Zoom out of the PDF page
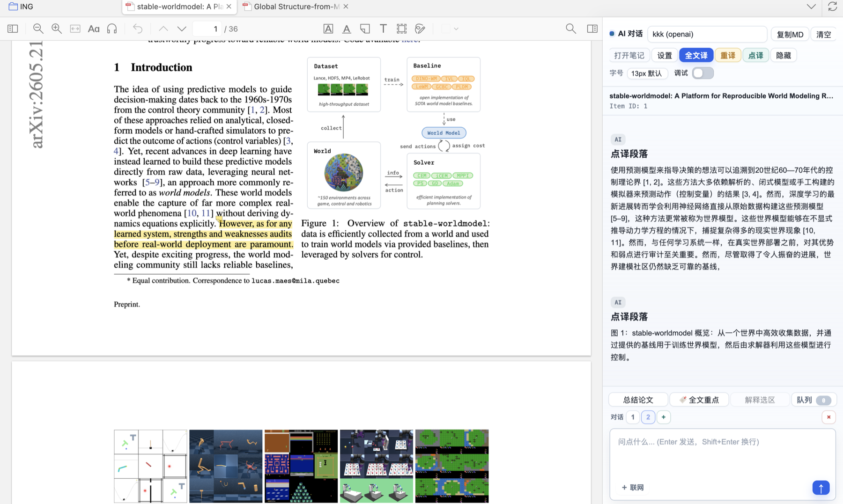This screenshot has width=843, height=504. pyautogui.click(x=38, y=29)
